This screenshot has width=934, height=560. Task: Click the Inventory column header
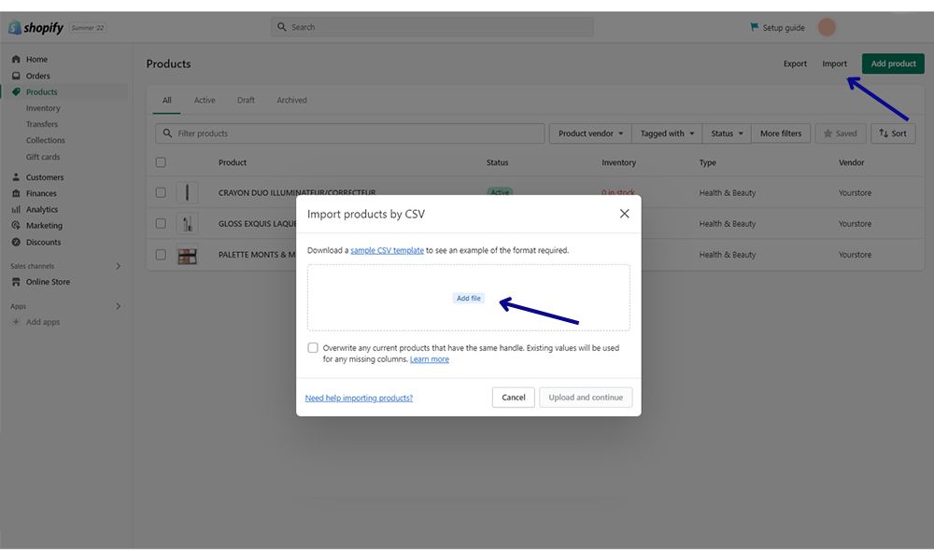tap(618, 161)
